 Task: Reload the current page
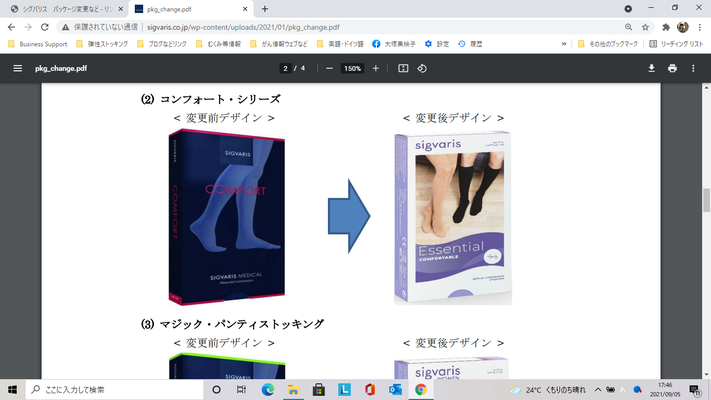tap(44, 27)
